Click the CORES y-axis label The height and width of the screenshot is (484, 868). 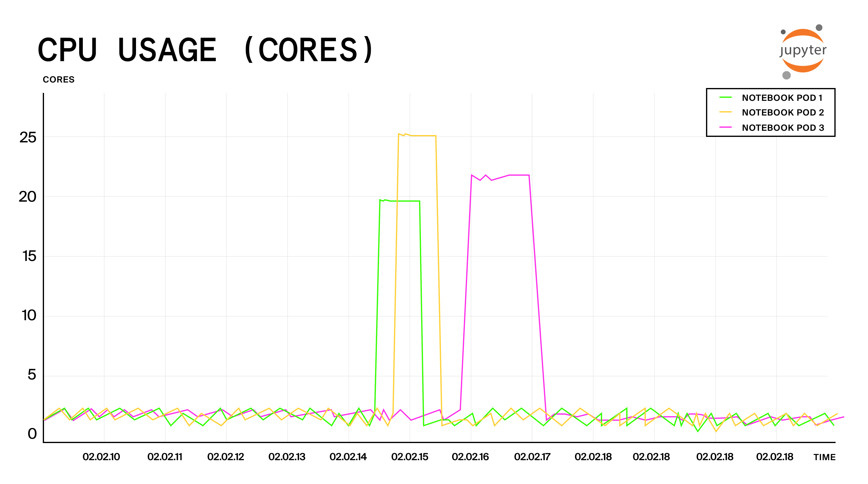coord(59,79)
